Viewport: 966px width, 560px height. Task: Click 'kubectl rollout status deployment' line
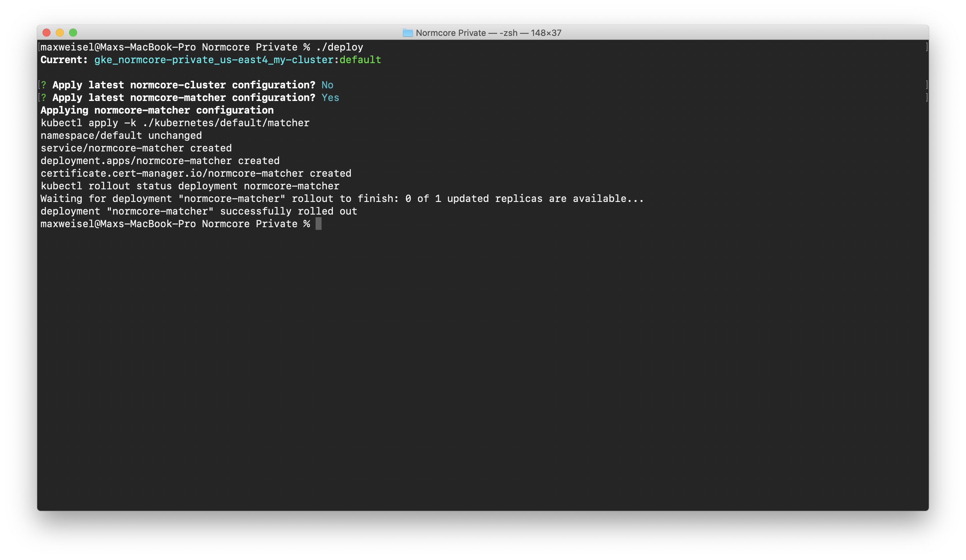pos(190,186)
